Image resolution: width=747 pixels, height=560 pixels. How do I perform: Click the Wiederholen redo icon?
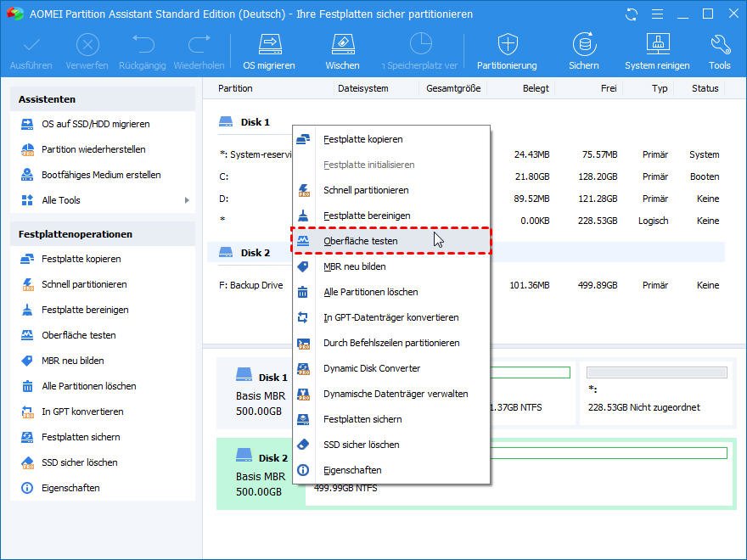[x=199, y=52]
